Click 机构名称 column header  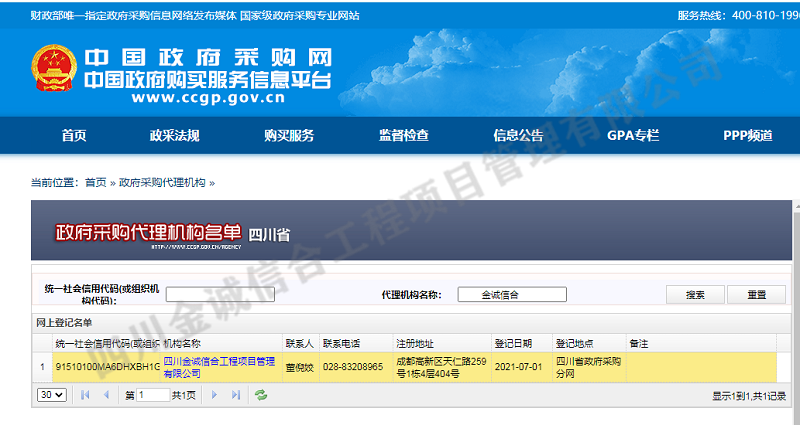pyautogui.click(x=221, y=344)
